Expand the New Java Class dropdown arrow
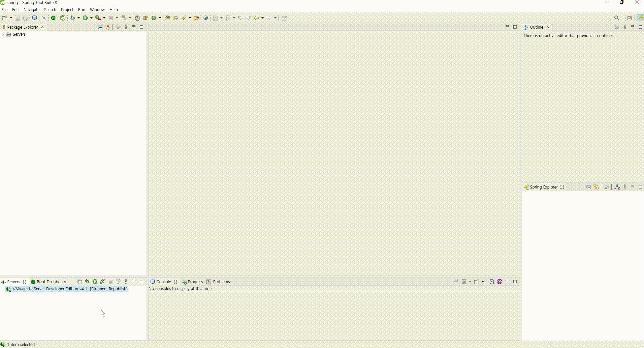The width and height of the screenshot is (644, 348). click(x=160, y=18)
